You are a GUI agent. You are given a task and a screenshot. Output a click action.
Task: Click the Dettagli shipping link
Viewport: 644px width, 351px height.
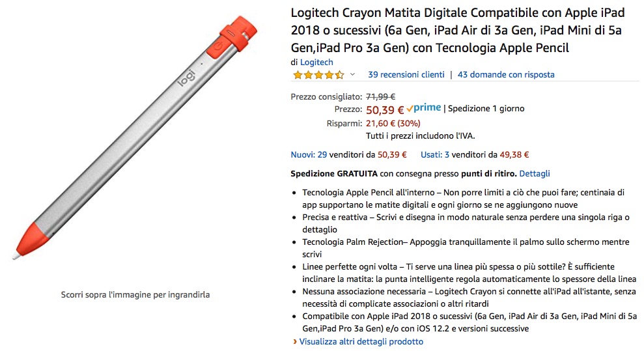pos(535,174)
